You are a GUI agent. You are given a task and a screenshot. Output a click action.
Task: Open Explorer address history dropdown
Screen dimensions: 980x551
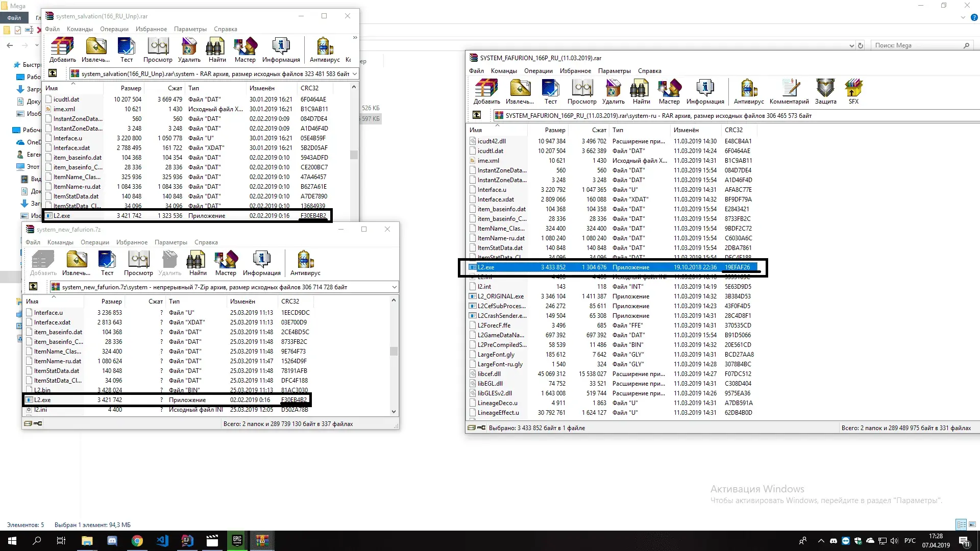[851, 45]
